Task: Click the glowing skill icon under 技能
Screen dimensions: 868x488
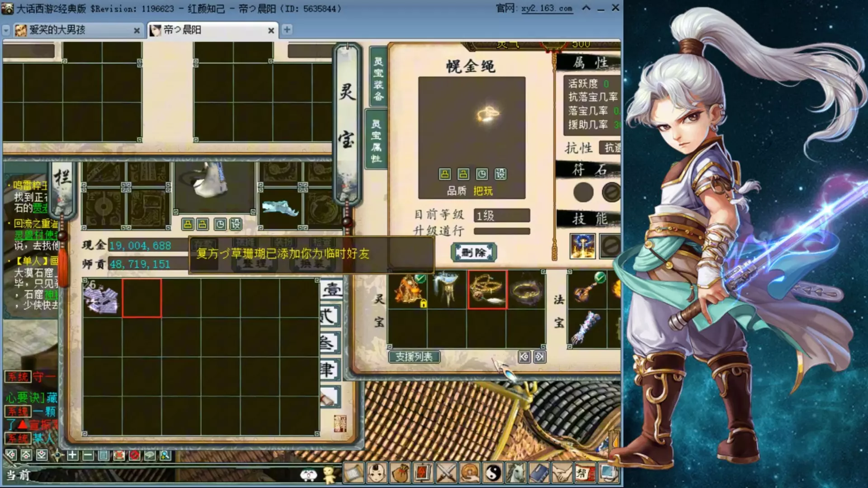Action: click(x=583, y=246)
